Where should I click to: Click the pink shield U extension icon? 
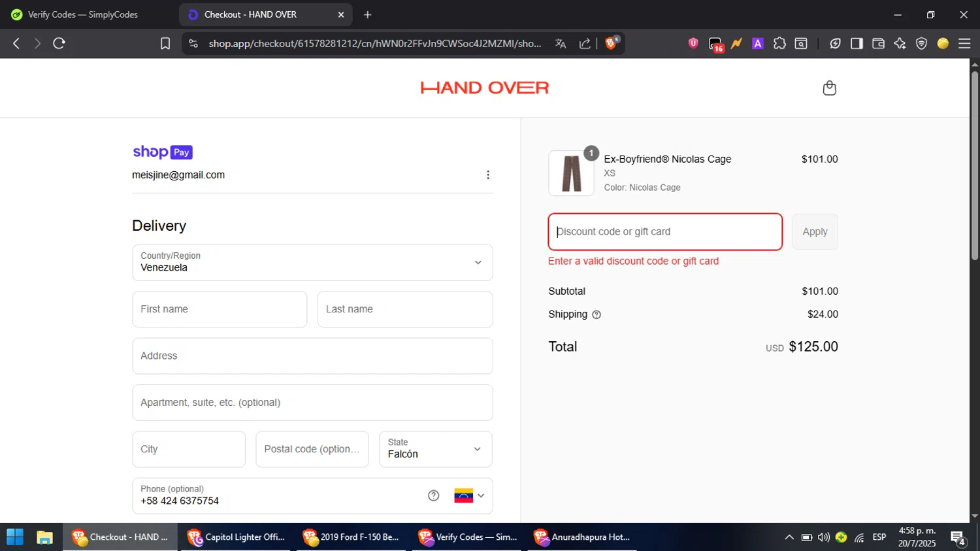click(693, 43)
